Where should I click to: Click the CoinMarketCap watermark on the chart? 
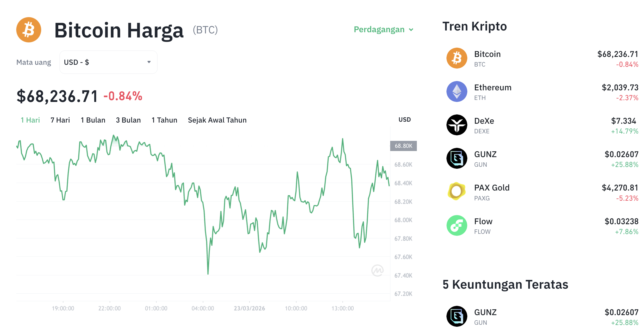click(378, 270)
